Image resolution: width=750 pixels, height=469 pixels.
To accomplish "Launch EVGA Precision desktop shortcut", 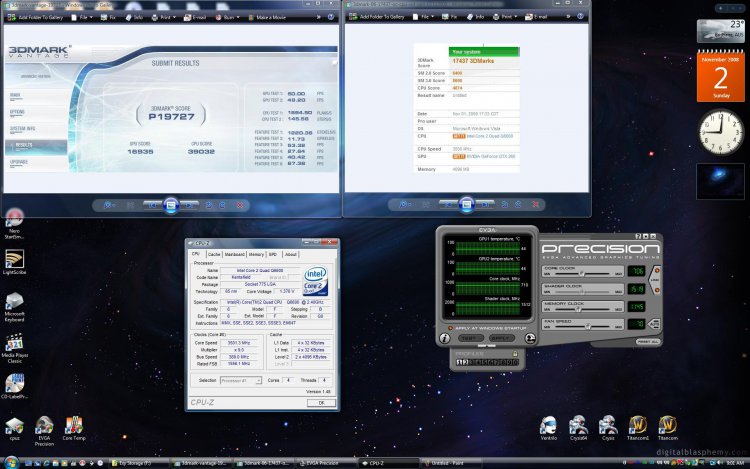I will (44, 431).
